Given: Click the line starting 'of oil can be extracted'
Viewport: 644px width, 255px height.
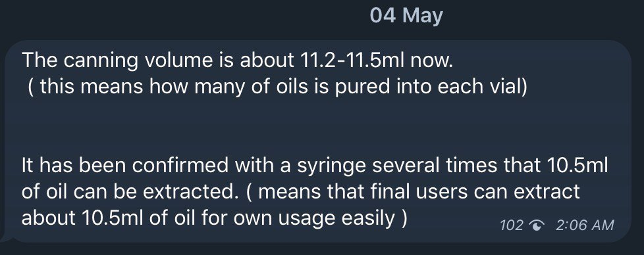Looking at the screenshot, I should coord(301,192).
